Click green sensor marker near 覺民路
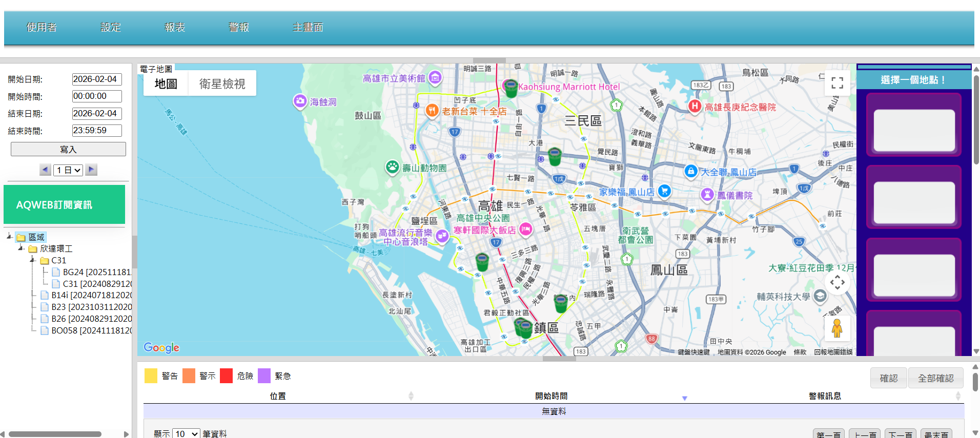The width and height of the screenshot is (980, 438). tap(555, 156)
